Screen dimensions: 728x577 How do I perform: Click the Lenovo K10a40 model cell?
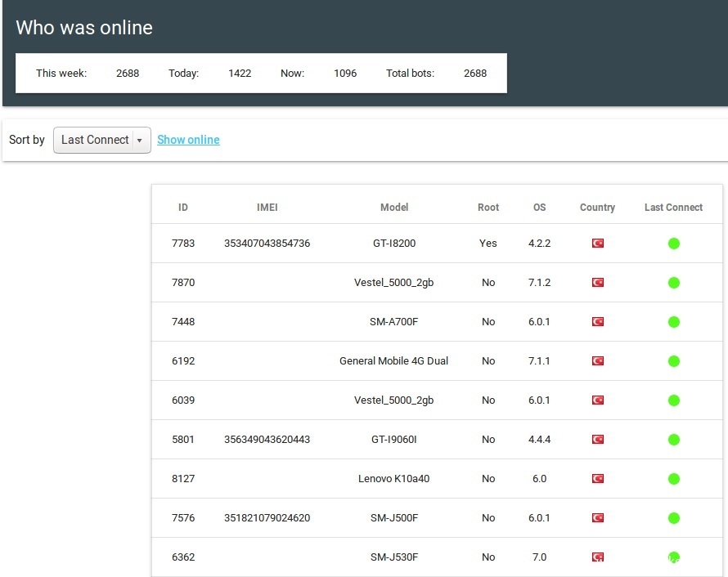point(393,479)
